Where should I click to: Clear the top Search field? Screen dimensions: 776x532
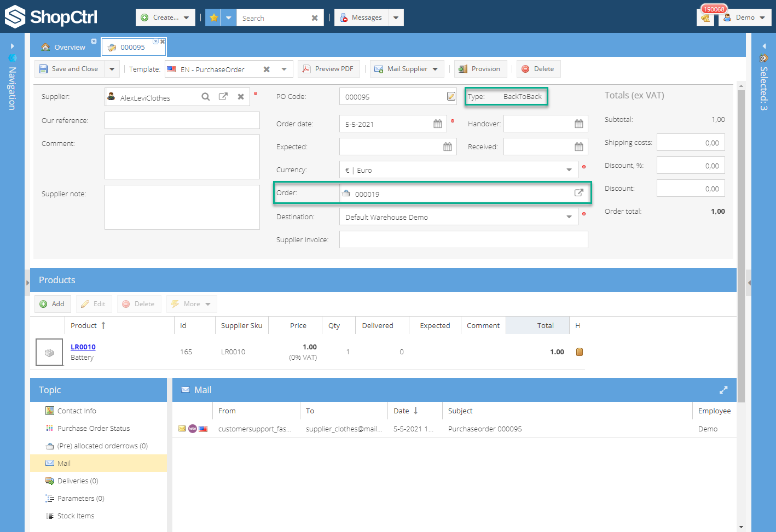(x=315, y=18)
